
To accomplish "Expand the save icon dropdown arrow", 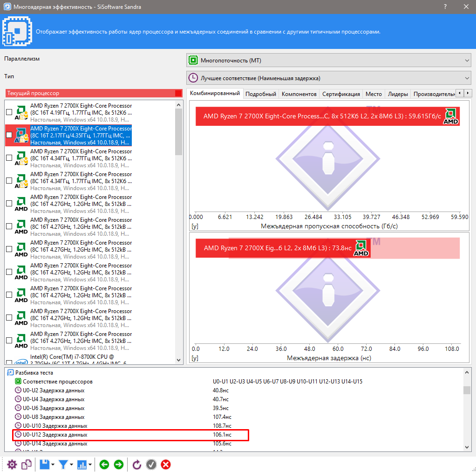I will pyautogui.click(x=53, y=465).
